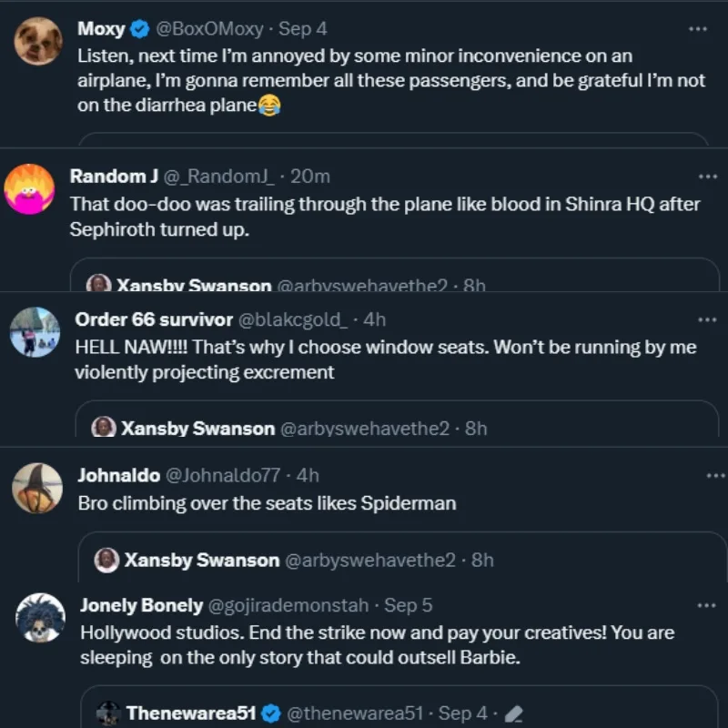Image resolution: width=728 pixels, height=728 pixels.
Task: Click pencil icon beside Thenewarea51 Sep 4
Action: coord(513,713)
